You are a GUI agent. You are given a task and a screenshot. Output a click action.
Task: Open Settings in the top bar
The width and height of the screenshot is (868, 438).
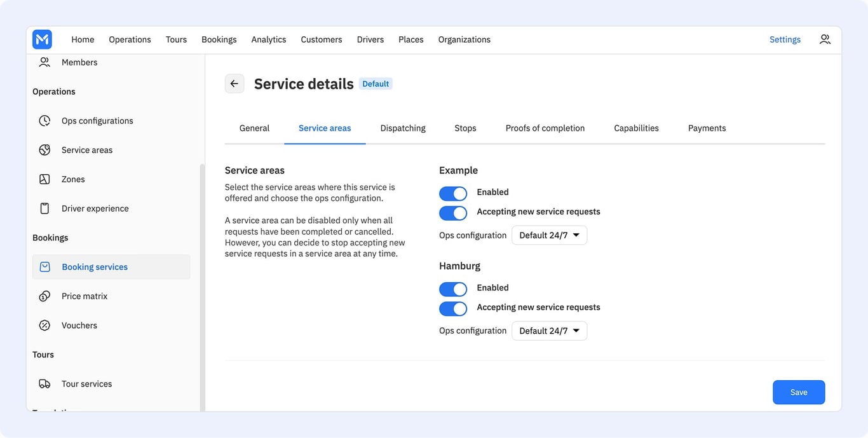click(x=785, y=39)
